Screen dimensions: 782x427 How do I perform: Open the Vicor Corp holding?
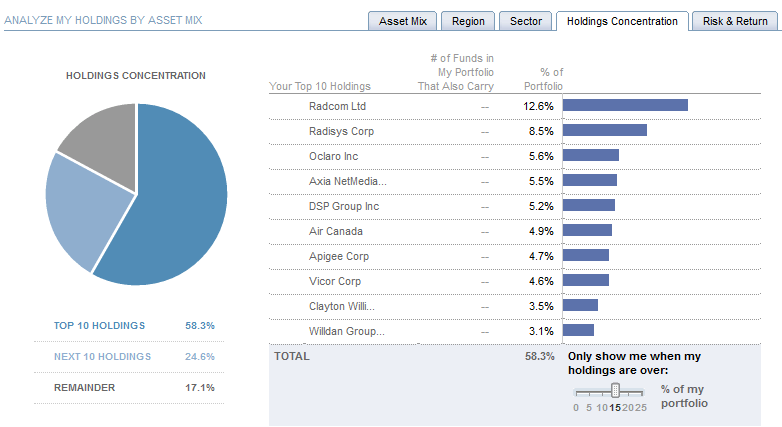[335, 281]
